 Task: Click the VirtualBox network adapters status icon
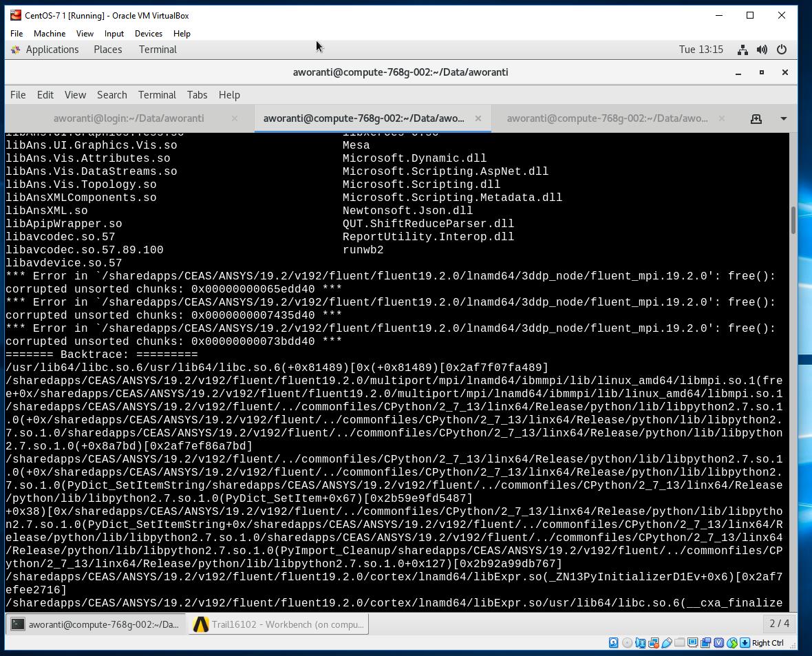[654, 643]
